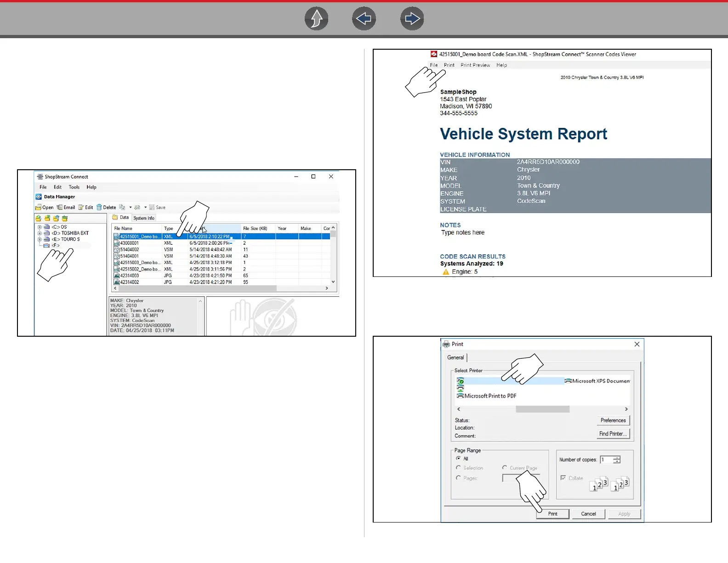This screenshot has width=728, height=563.
Task: Select the Pages radio button
Action: click(458, 478)
